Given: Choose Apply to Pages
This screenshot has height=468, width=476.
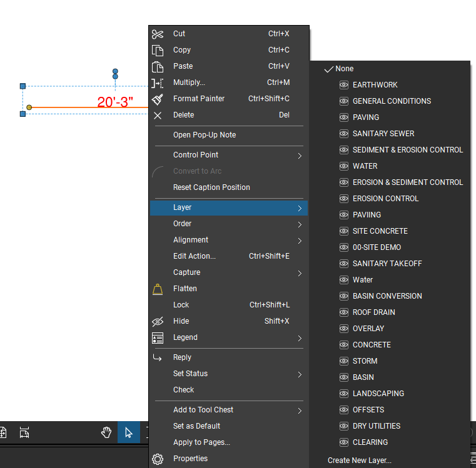Looking at the screenshot, I should point(229,442).
